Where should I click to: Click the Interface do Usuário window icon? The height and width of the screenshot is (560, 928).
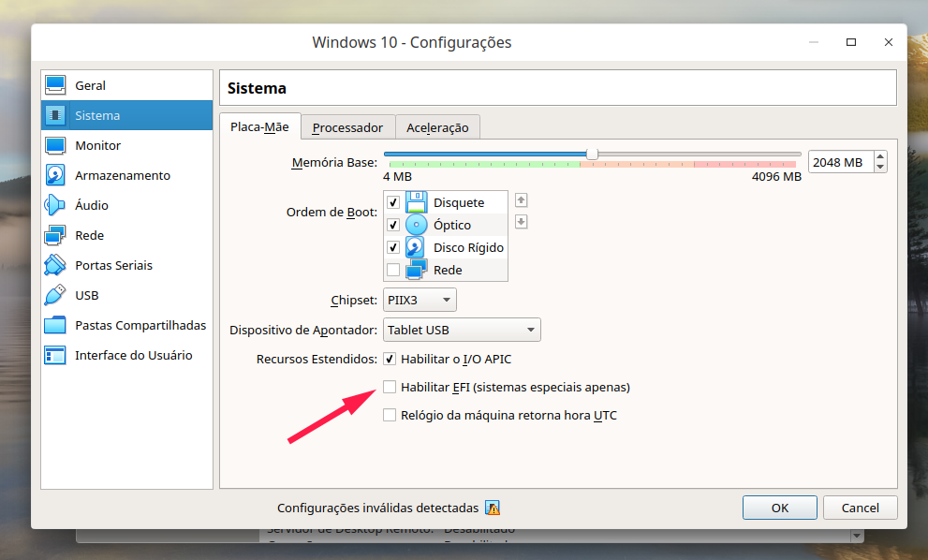point(55,355)
